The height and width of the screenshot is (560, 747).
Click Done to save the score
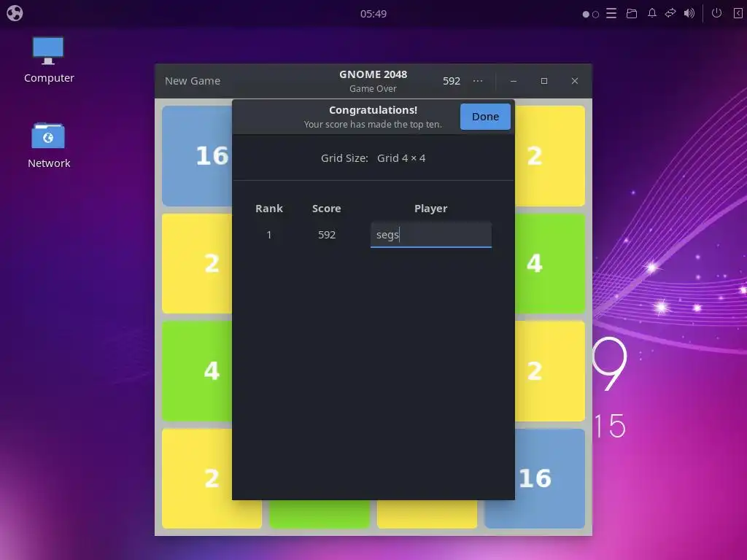(x=485, y=117)
